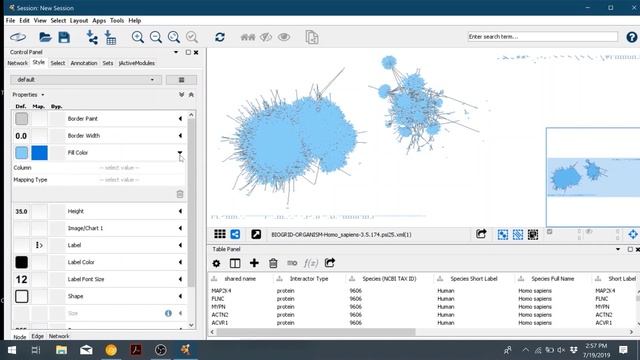Select first neighbors of selected nodes

[x=248, y=38]
